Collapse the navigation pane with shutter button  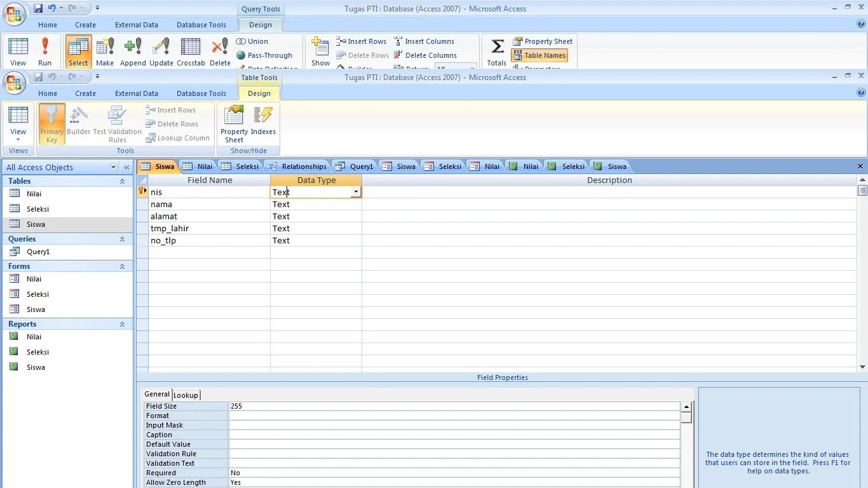[126, 167]
